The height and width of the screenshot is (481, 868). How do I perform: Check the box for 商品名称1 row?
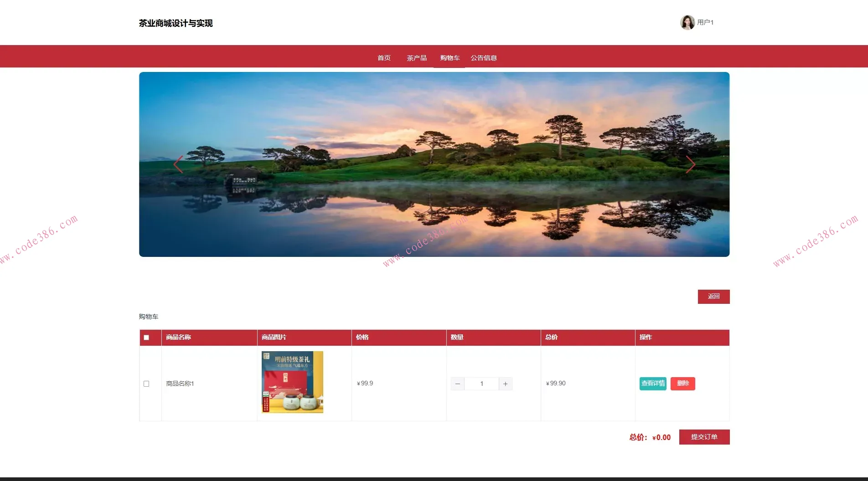pos(146,384)
